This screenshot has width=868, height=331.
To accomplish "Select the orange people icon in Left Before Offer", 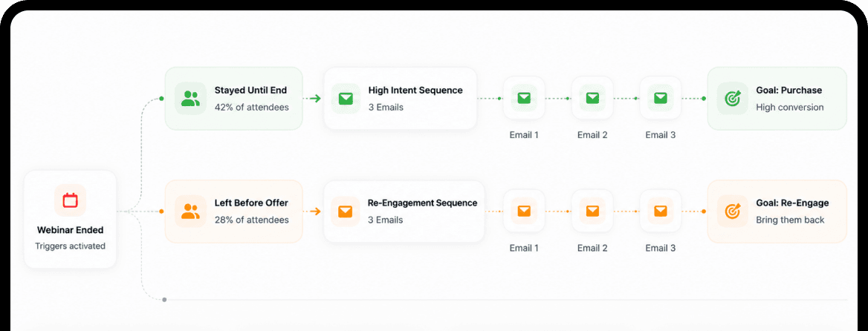I will point(190,211).
